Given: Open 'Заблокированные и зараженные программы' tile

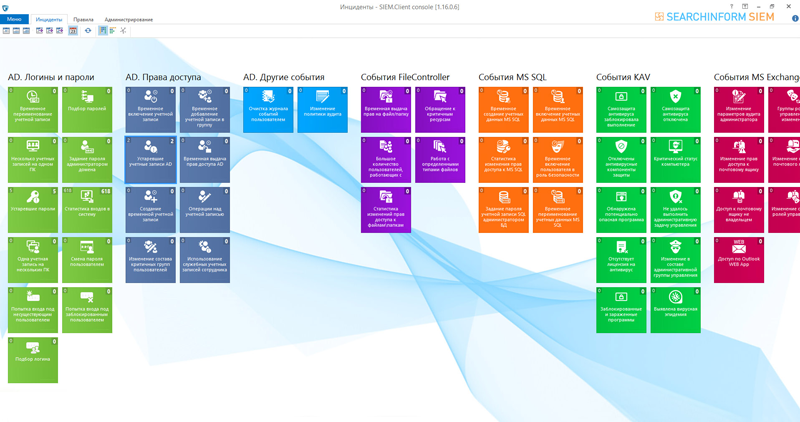Looking at the screenshot, I should click(621, 310).
